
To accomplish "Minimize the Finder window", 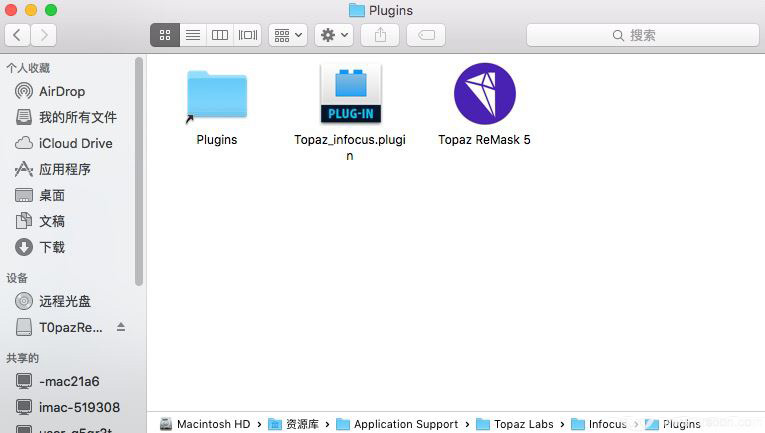I will click(x=31, y=10).
